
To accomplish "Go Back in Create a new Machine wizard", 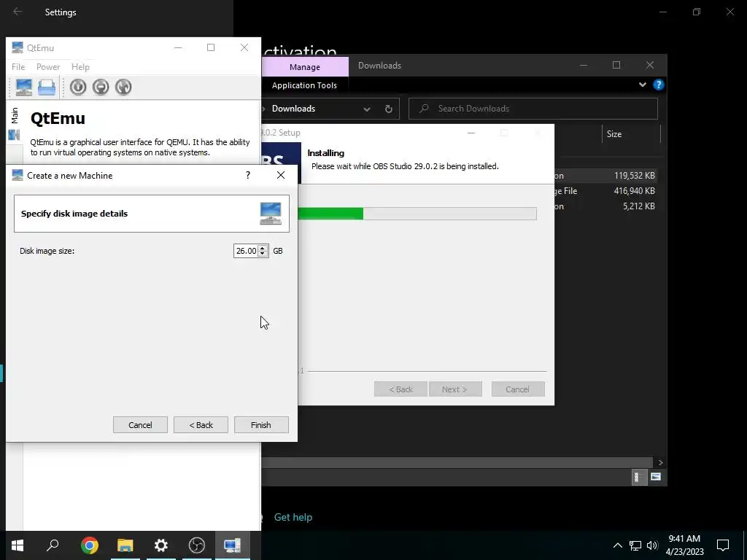I will click(x=201, y=425).
